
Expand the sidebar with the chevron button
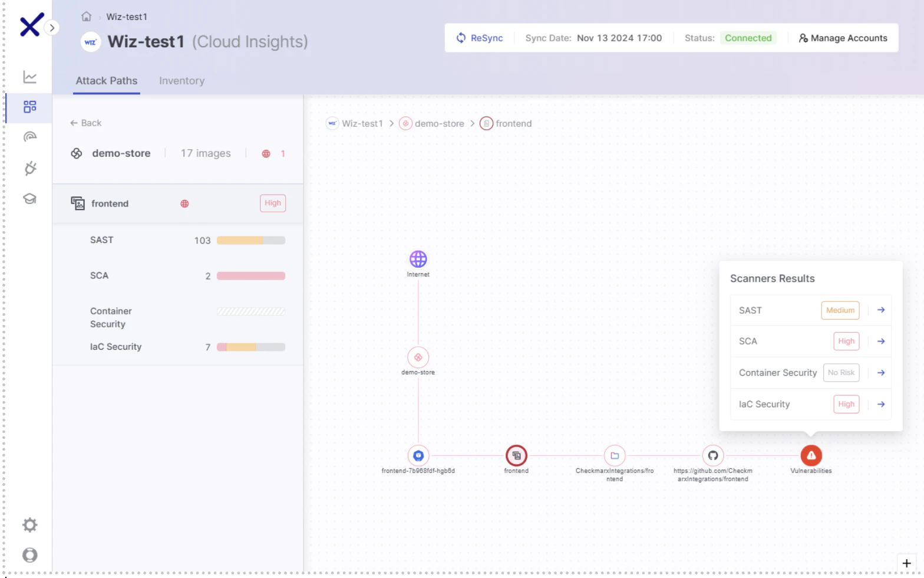click(x=52, y=27)
